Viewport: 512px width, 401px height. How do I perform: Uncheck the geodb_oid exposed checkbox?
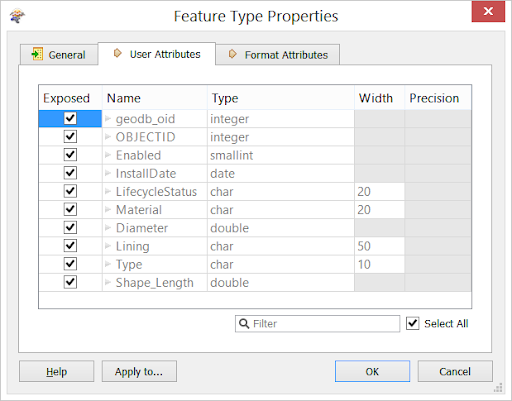pos(70,118)
